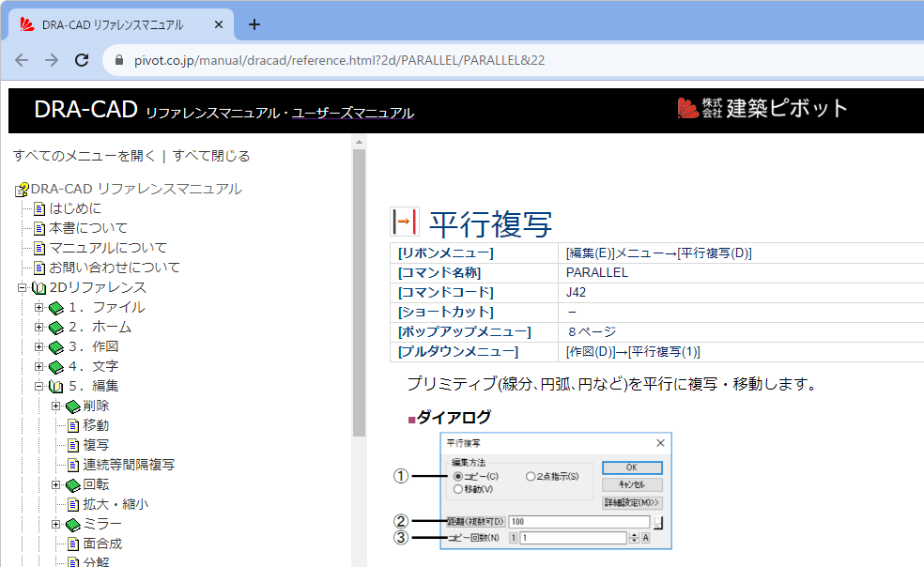
Task: Open the 移動 page in the tree
Action: coord(96,425)
